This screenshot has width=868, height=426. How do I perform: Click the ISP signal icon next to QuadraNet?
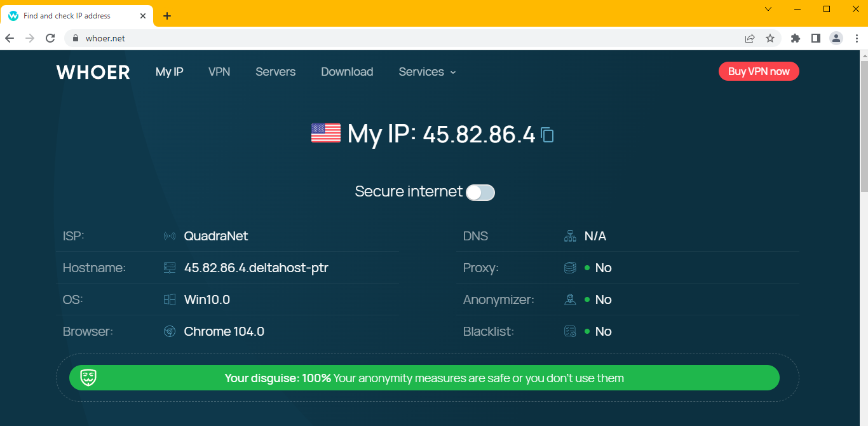(170, 237)
